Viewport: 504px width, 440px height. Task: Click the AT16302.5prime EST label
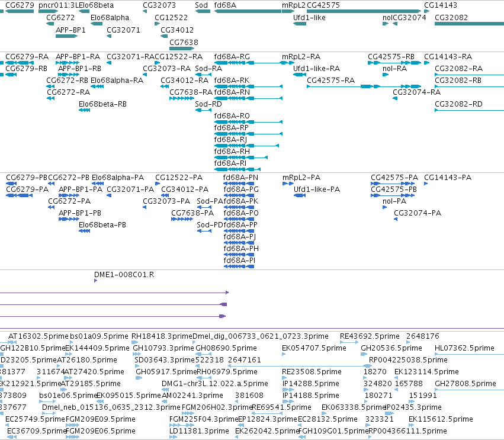tap(38, 336)
